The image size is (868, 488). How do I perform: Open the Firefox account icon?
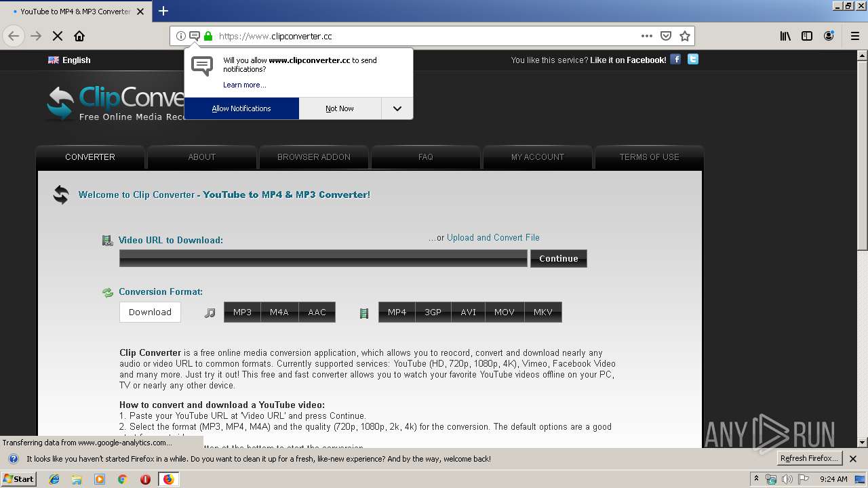829,36
